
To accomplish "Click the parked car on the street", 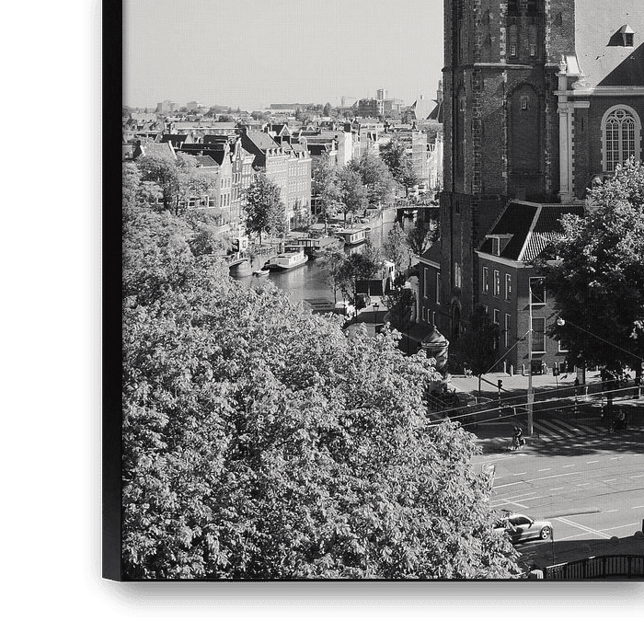I will click(x=523, y=527).
